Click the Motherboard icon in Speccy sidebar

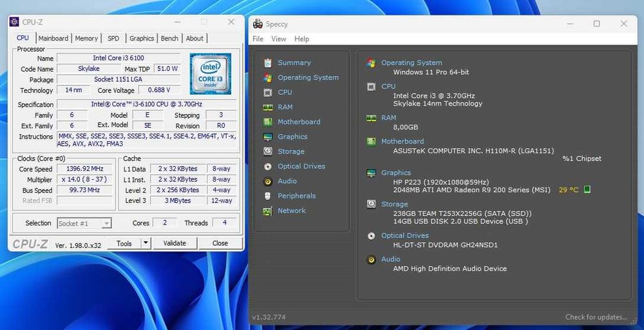tap(268, 122)
